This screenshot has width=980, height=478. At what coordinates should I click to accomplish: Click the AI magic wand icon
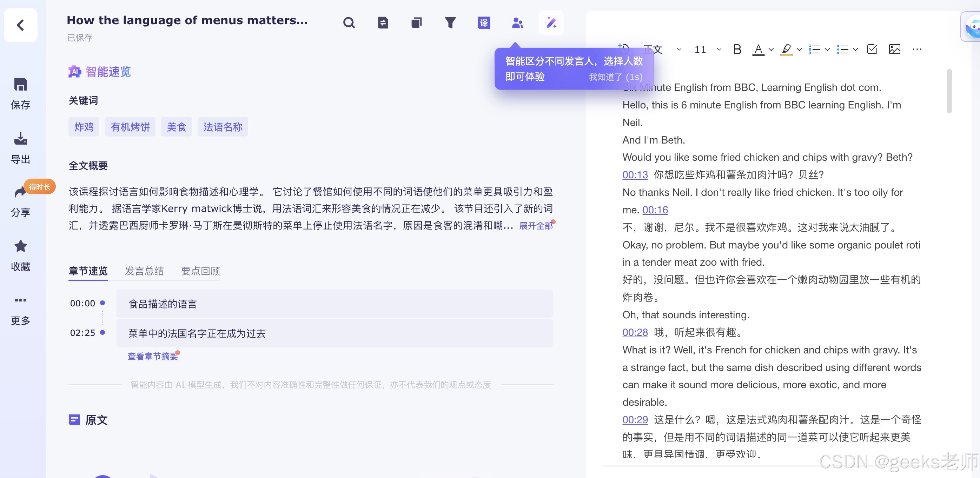(551, 23)
